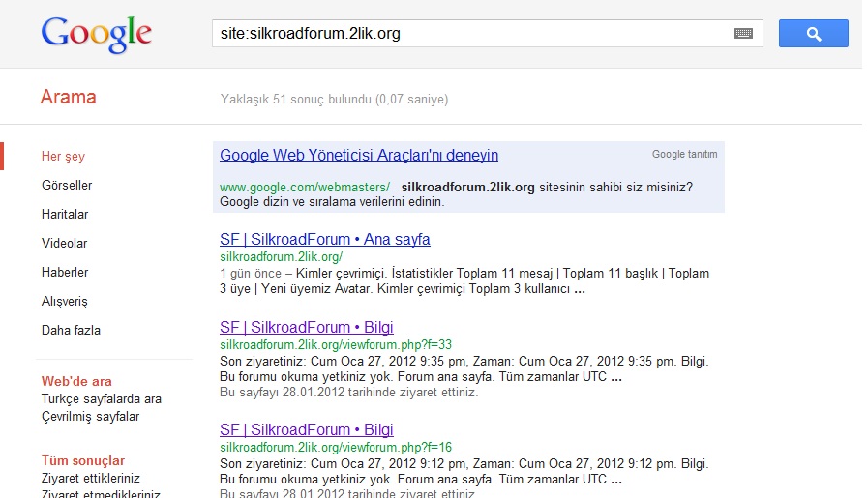This screenshot has width=868, height=498.
Task: Filter by Ziyaret ettikleriniz
Action: tap(90, 478)
